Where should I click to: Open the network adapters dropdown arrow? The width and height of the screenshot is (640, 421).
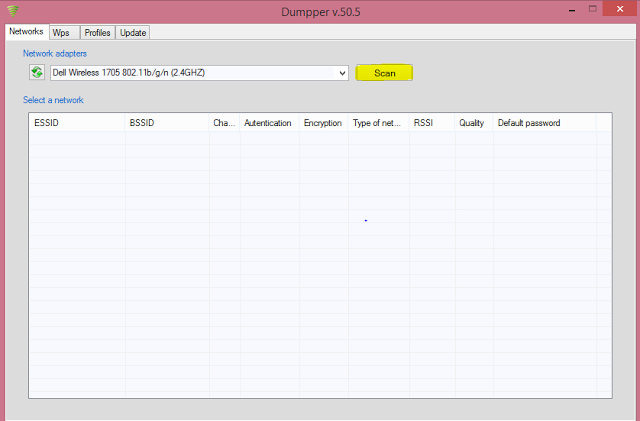point(342,73)
